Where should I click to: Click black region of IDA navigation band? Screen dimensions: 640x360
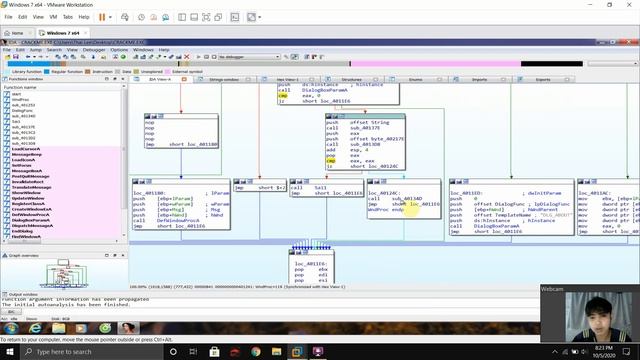(x=551, y=64)
